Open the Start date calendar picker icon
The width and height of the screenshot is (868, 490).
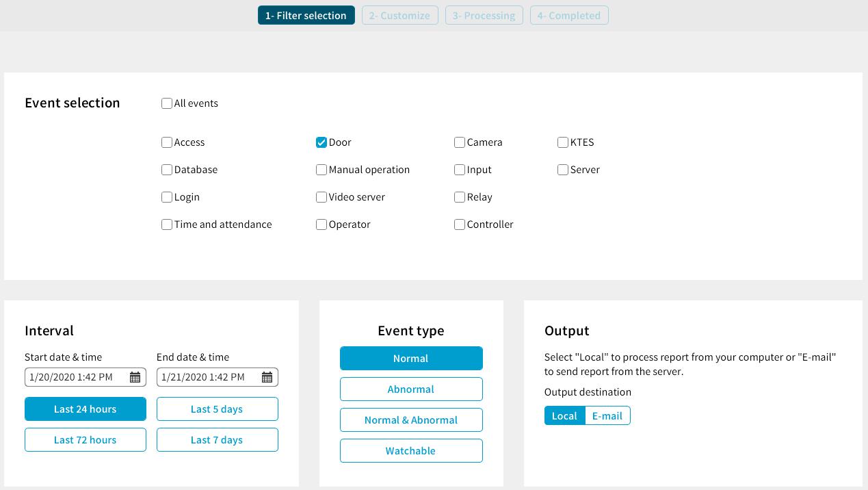tap(135, 377)
